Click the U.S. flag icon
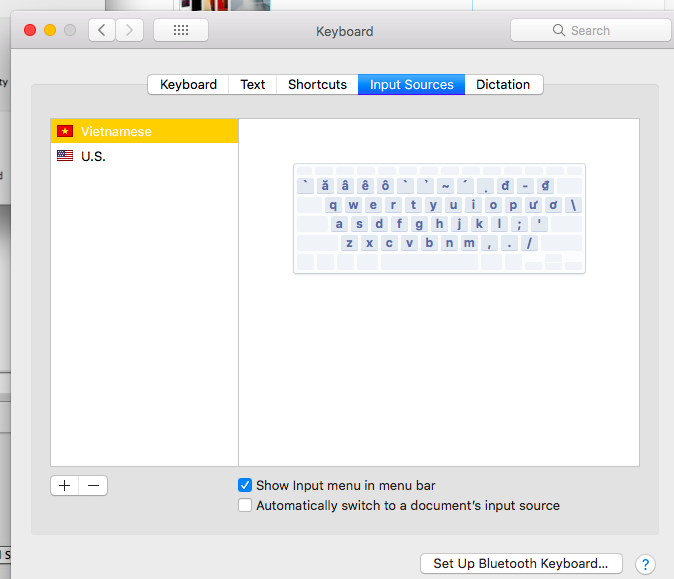The height and width of the screenshot is (579, 674). (x=65, y=156)
